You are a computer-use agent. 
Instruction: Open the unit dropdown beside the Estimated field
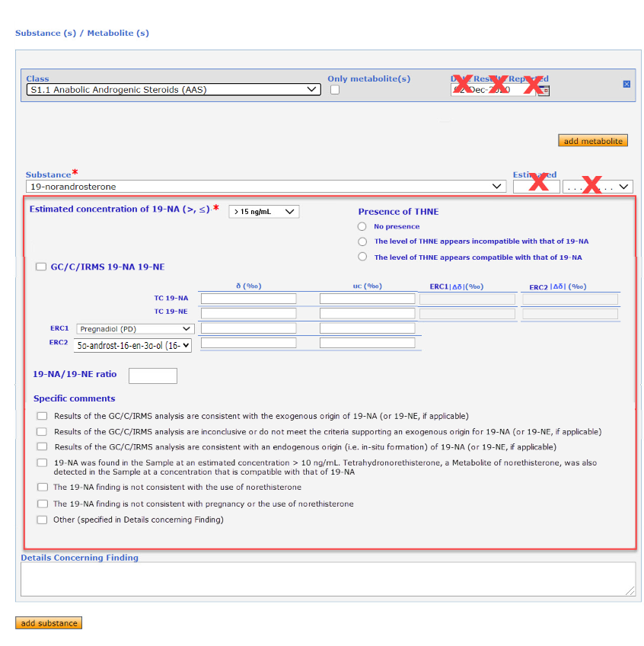[598, 187]
